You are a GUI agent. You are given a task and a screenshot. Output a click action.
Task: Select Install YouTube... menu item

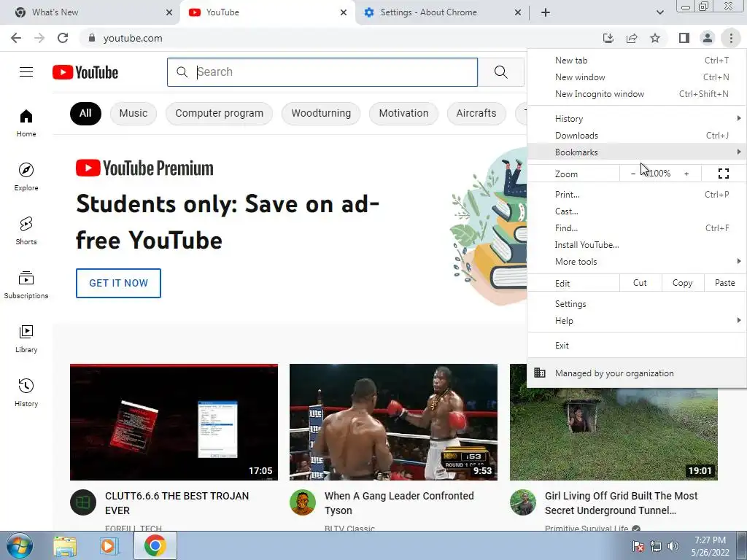[x=637, y=245]
